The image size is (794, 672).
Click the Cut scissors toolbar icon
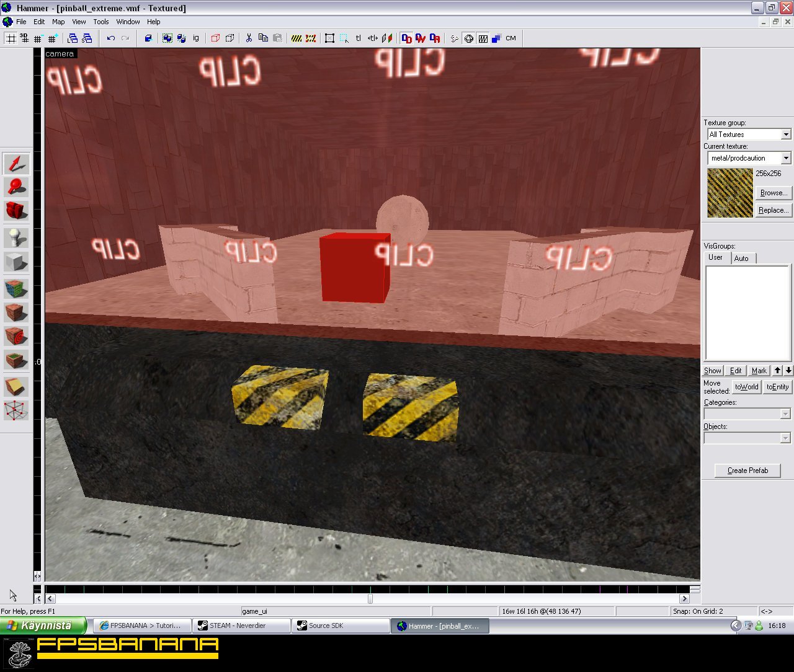coord(249,38)
